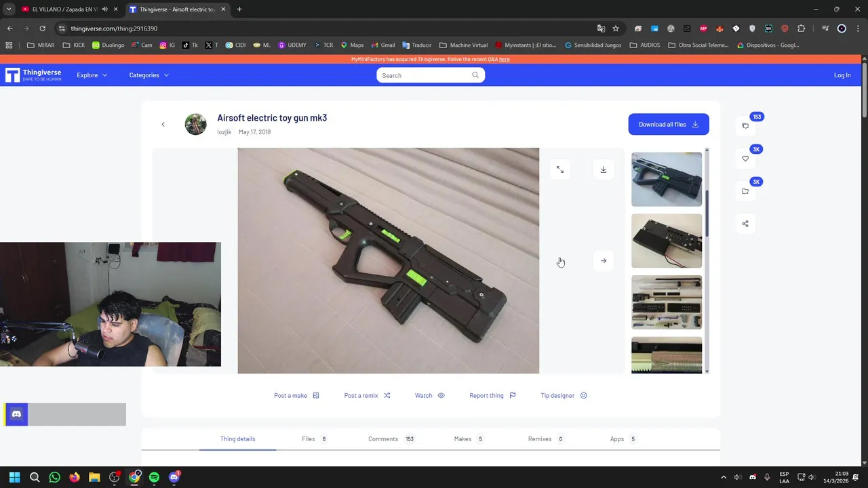Click Report thing
This screenshot has height=488, width=868.
[492, 396]
